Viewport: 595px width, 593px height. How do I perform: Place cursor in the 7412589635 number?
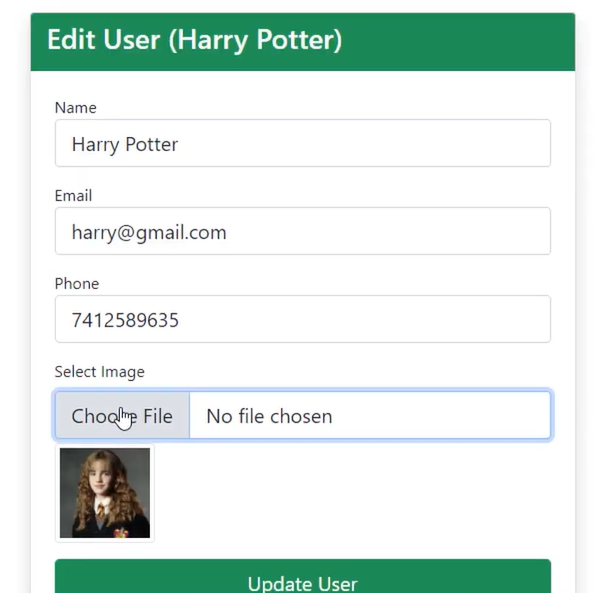pyautogui.click(x=125, y=320)
